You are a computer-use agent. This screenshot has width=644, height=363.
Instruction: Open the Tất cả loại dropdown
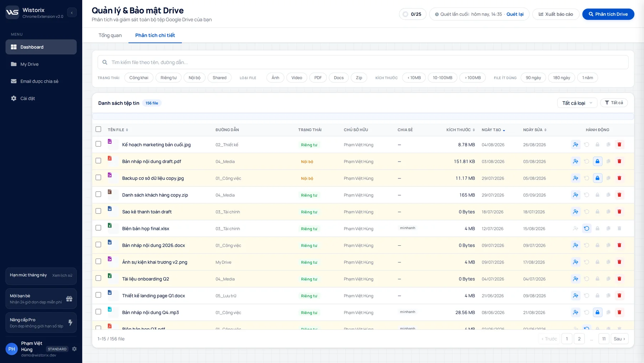pyautogui.click(x=577, y=103)
